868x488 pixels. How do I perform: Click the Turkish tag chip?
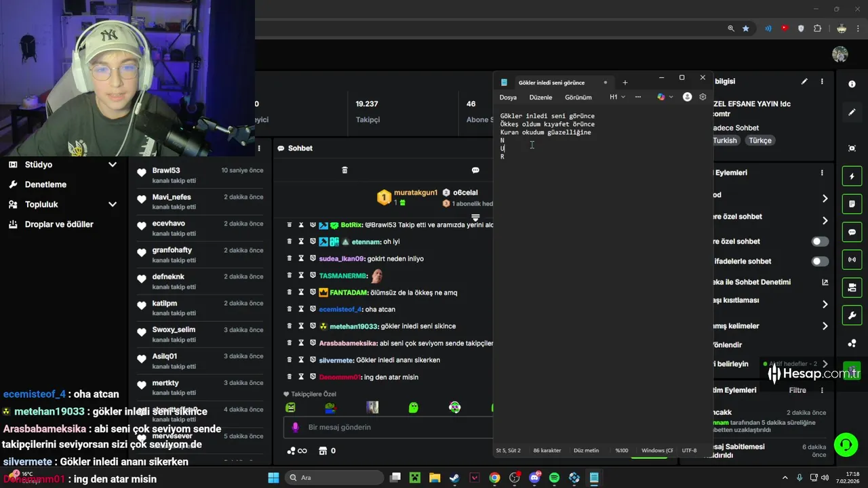click(x=724, y=140)
